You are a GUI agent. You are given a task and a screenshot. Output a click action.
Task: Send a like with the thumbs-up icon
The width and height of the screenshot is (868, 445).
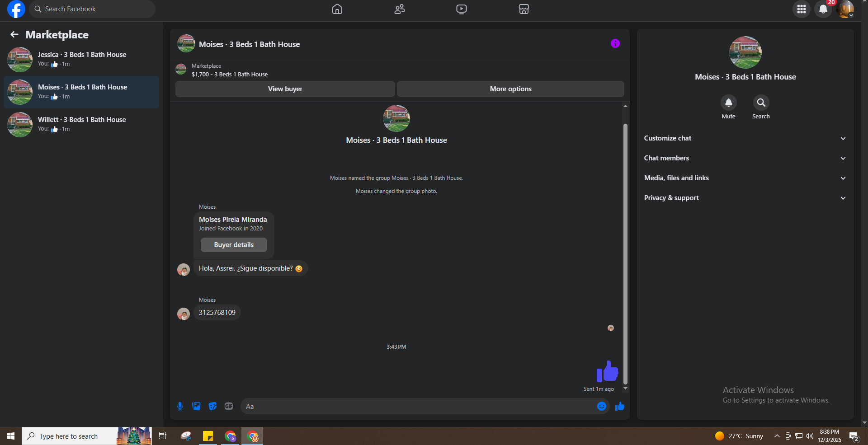(620, 406)
